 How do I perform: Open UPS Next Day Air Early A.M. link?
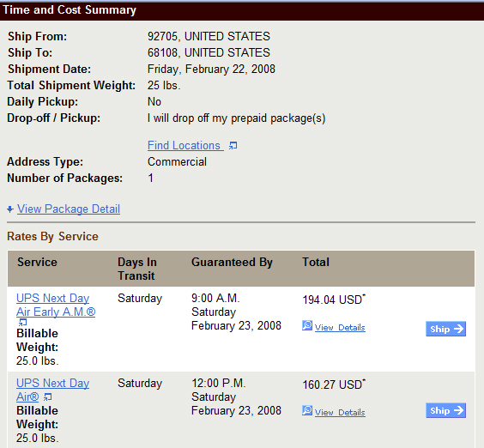coord(56,305)
